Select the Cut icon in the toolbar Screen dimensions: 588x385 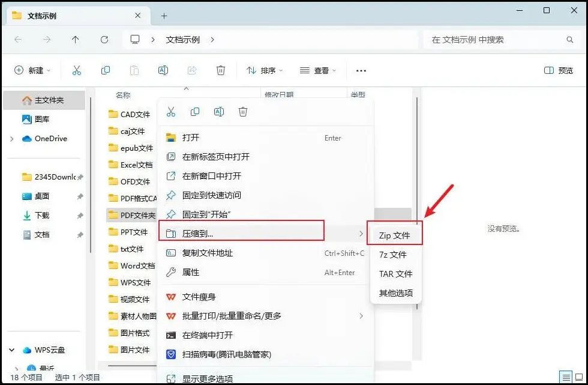click(76, 70)
